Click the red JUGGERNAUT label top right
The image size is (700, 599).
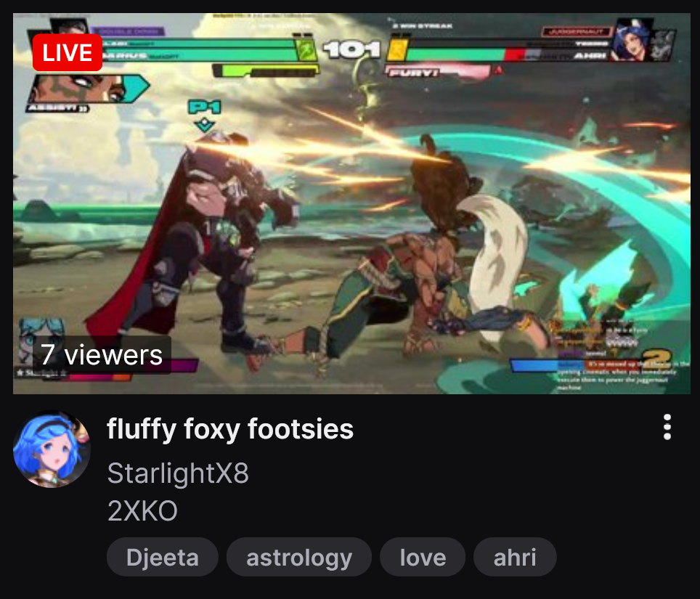(x=577, y=31)
